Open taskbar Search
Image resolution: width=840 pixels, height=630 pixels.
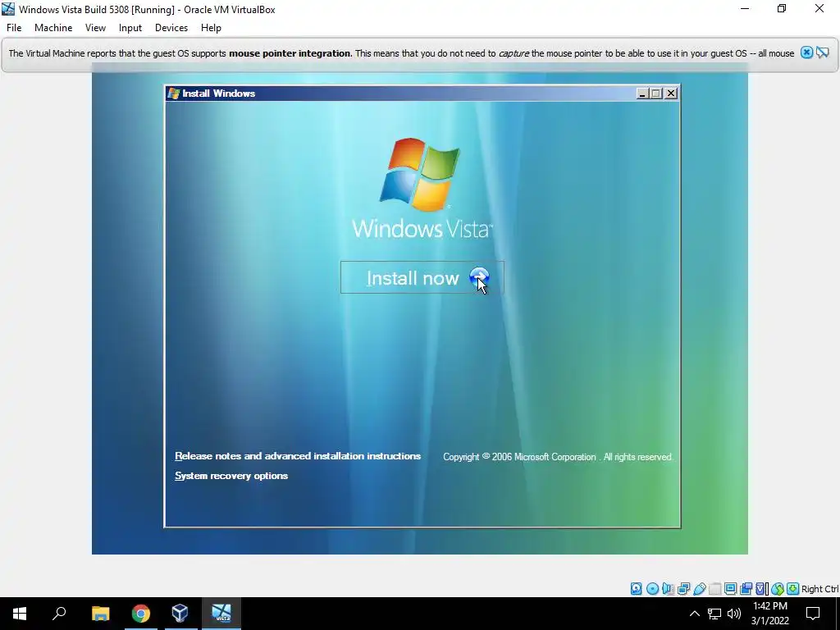click(x=59, y=614)
